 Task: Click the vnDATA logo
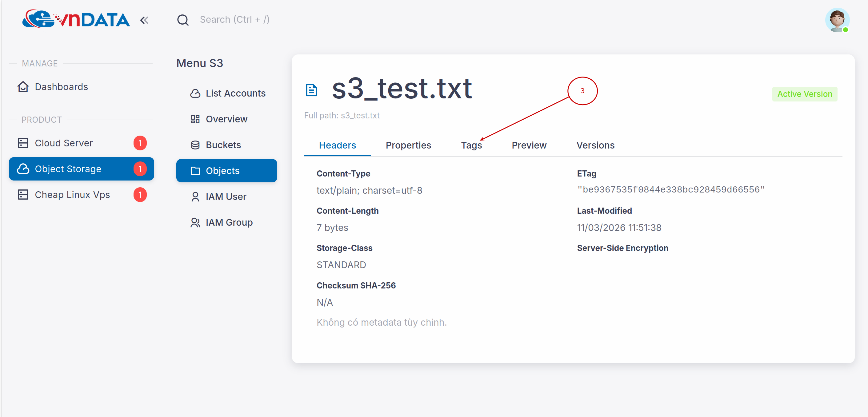click(x=76, y=19)
